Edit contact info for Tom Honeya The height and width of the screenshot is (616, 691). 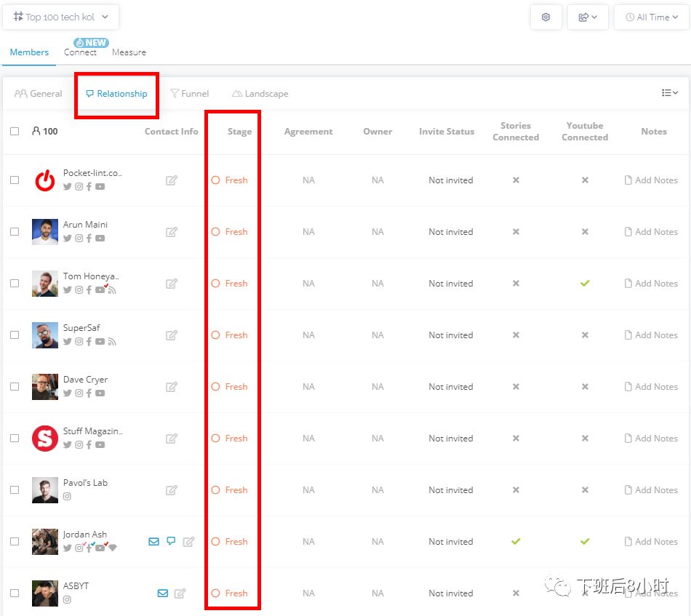(172, 284)
